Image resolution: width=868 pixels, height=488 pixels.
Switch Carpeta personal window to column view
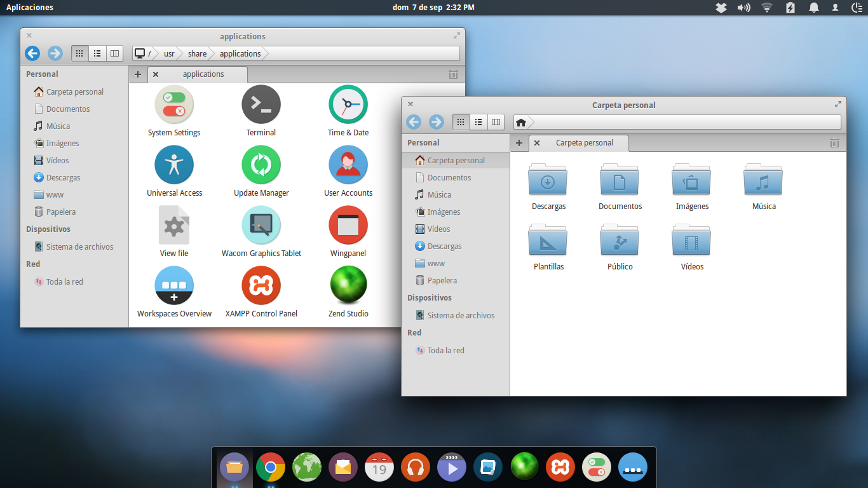(x=496, y=122)
